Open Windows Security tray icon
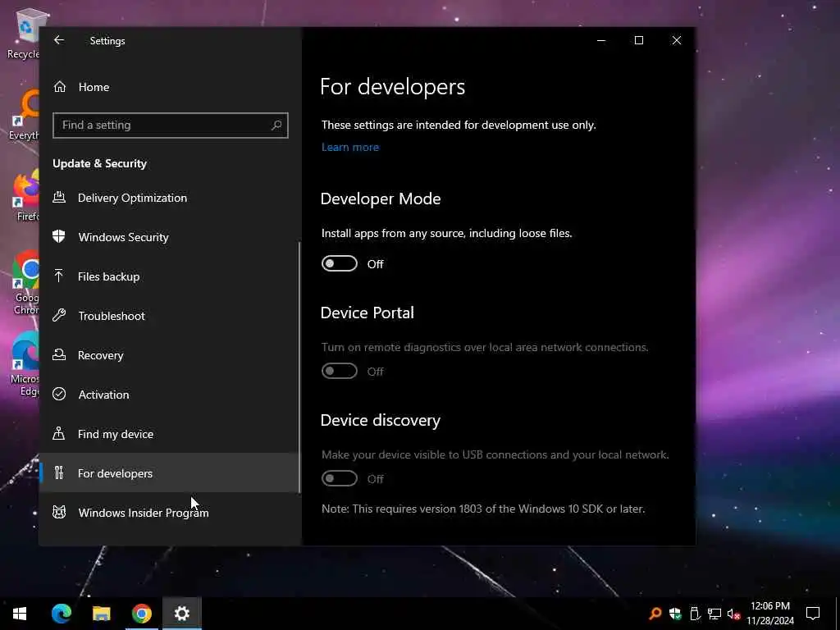Image resolution: width=840 pixels, height=630 pixels. (x=675, y=614)
